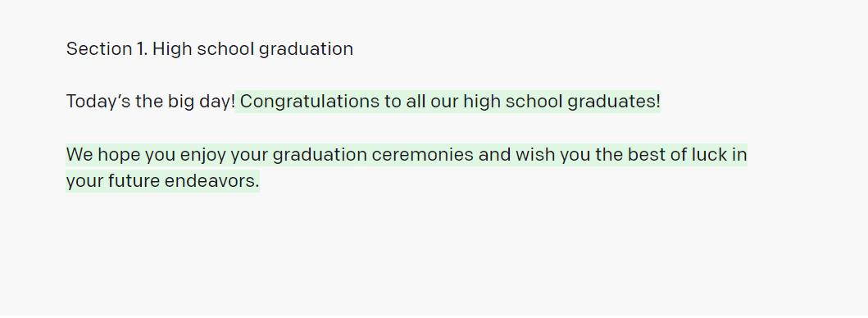This screenshot has height=318, width=868.
Task: Click the word 'wish' in the second paragraph
Action: click(534, 155)
